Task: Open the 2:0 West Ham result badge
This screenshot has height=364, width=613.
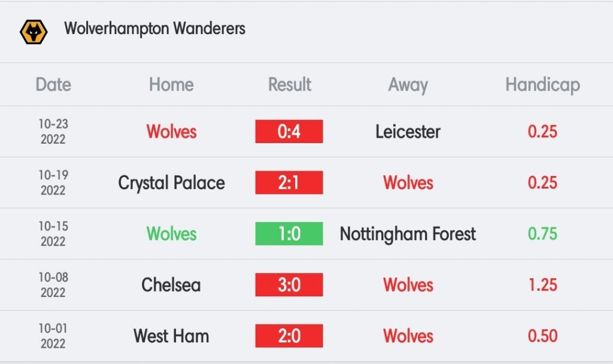Action: tap(289, 336)
